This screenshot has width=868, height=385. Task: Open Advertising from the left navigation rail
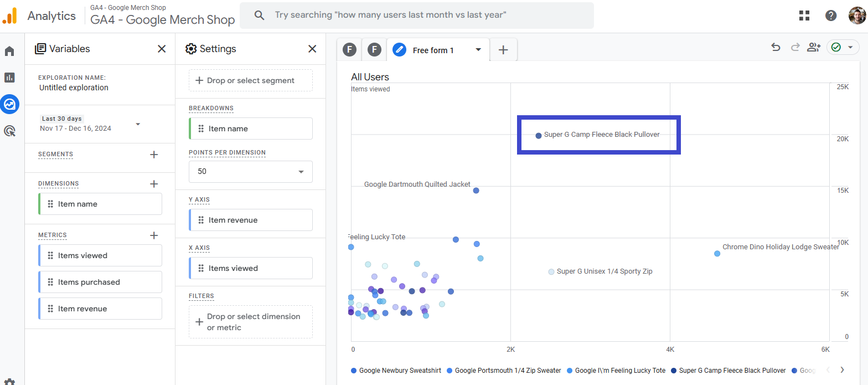[9, 131]
